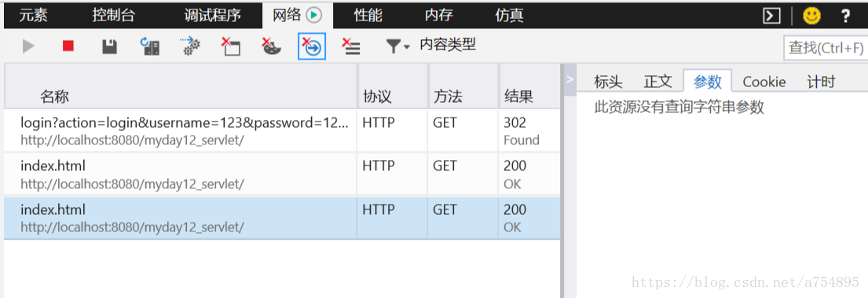Select the login?action=login request row
Screen dimensions: 868x298
pyautogui.click(x=282, y=130)
